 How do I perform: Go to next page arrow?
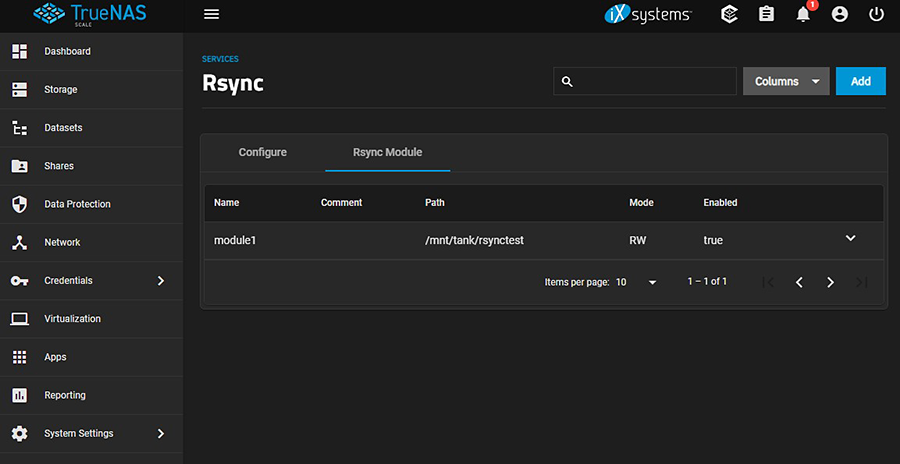[x=830, y=282]
